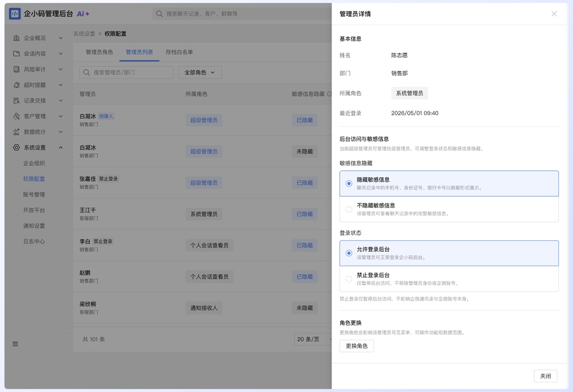Collapse the 系统设置 menu chevron
The image size is (573, 392).
point(61,148)
